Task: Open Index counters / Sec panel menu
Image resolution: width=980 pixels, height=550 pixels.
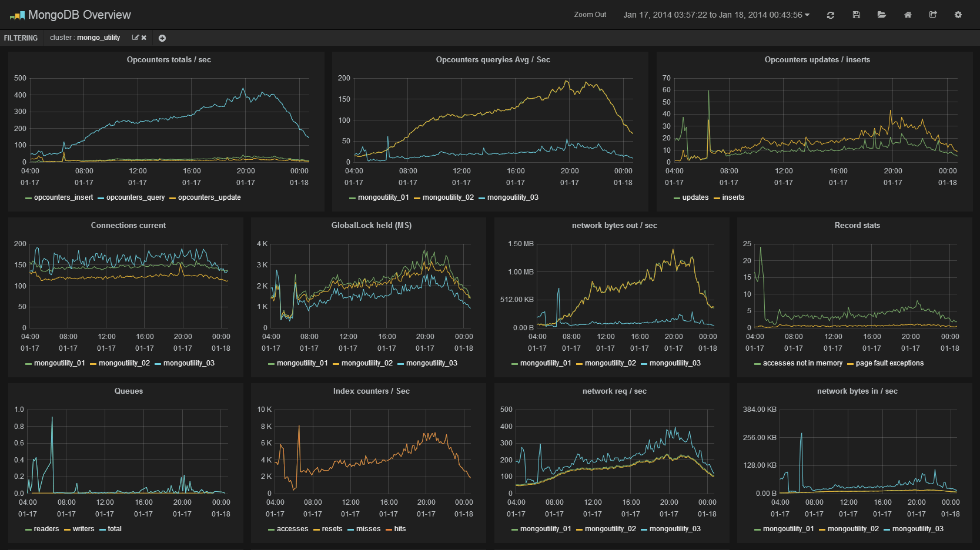Action: pyautogui.click(x=372, y=391)
